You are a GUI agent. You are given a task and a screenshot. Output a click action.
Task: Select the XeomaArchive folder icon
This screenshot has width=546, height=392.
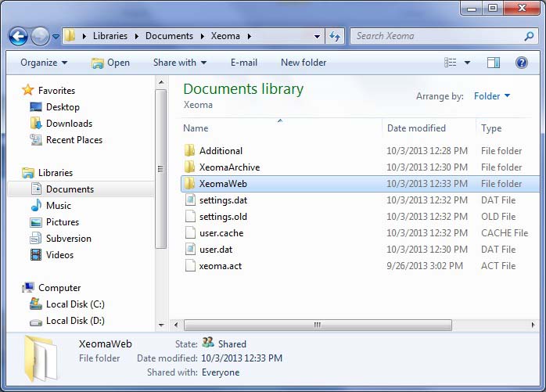[190, 167]
